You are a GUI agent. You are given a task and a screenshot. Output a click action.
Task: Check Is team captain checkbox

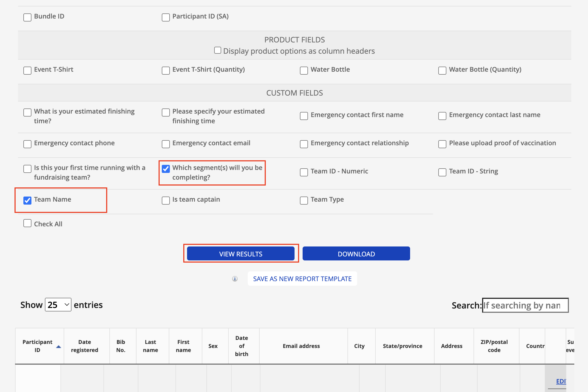pyautogui.click(x=166, y=200)
